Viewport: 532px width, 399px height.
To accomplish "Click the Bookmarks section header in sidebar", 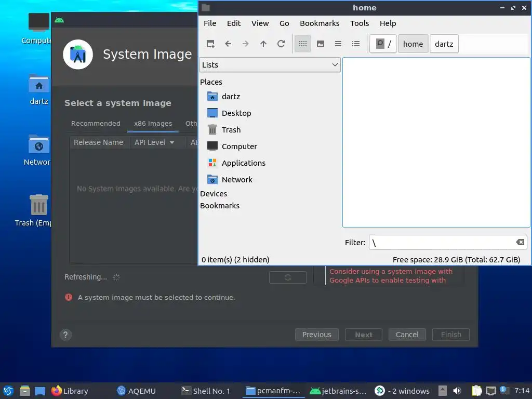I will pos(220,206).
